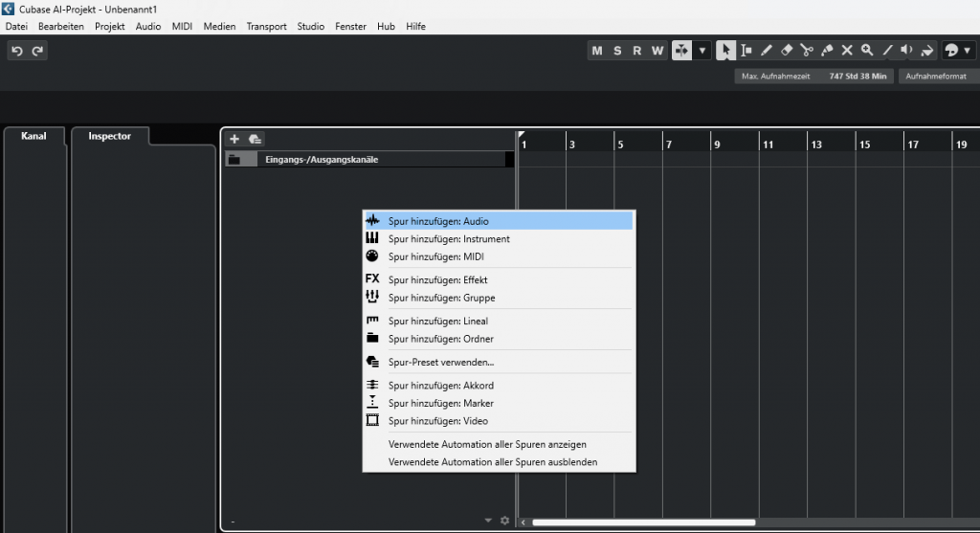Choose Spur hinzufügen: MIDI
980x533 pixels.
click(499, 256)
